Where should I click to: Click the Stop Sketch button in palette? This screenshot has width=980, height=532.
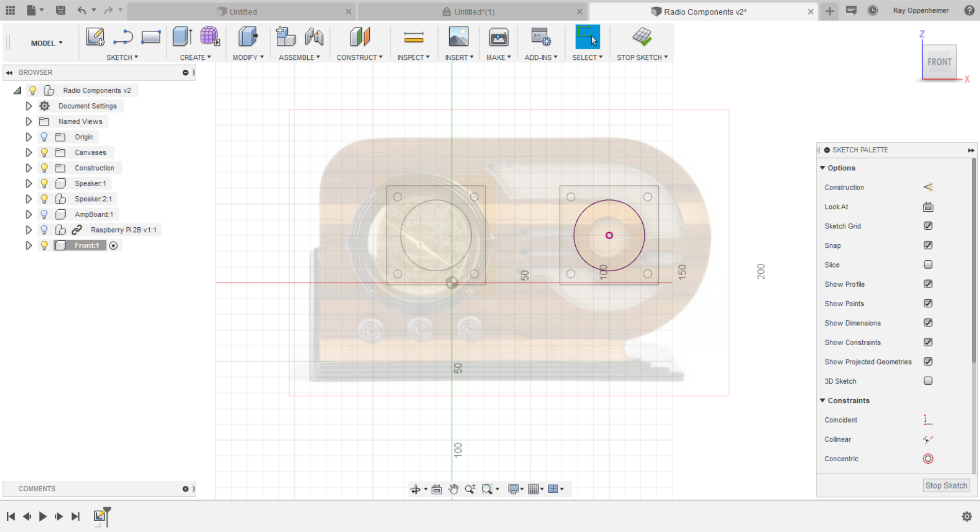(x=946, y=486)
